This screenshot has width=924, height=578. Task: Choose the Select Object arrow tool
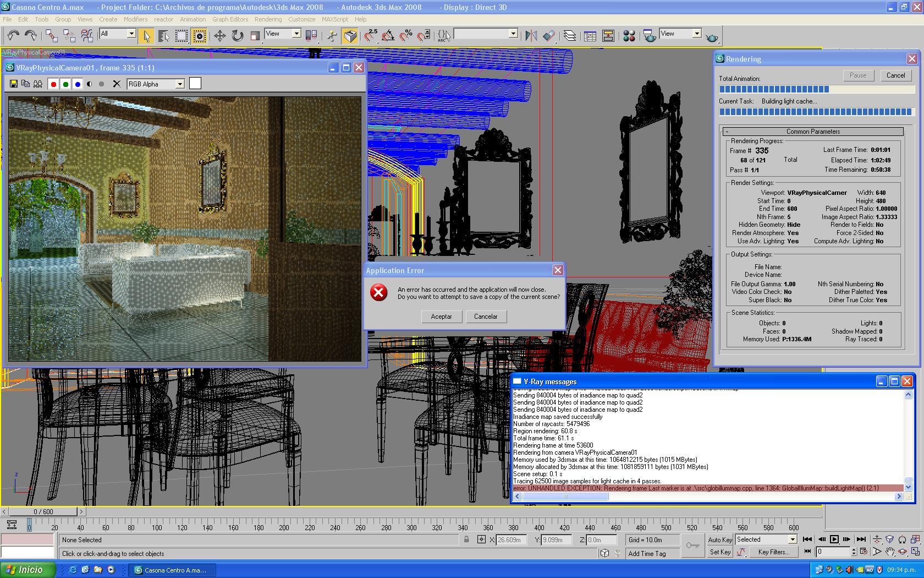pos(146,36)
